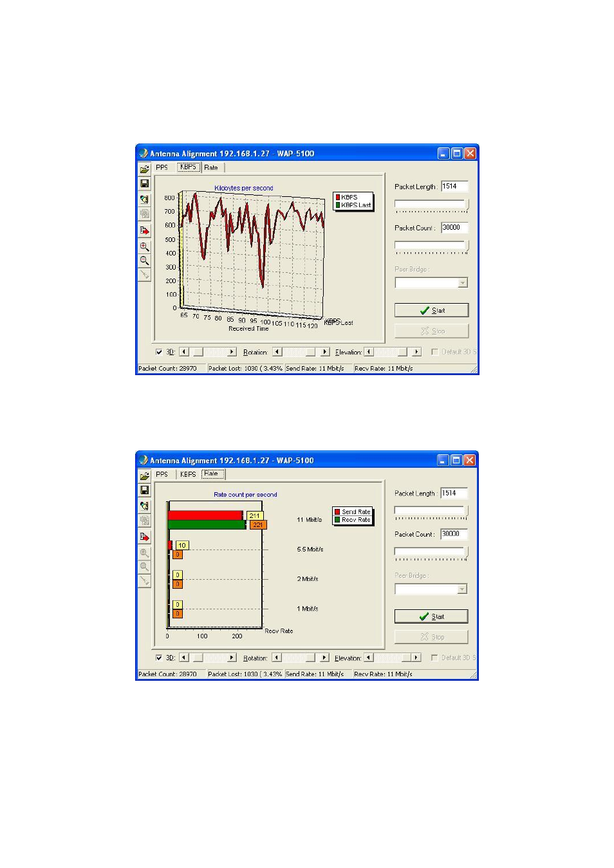The height and width of the screenshot is (868, 614).
Task: Click the greyed bottom toolbar icon in the Rate window
Action: [144, 582]
